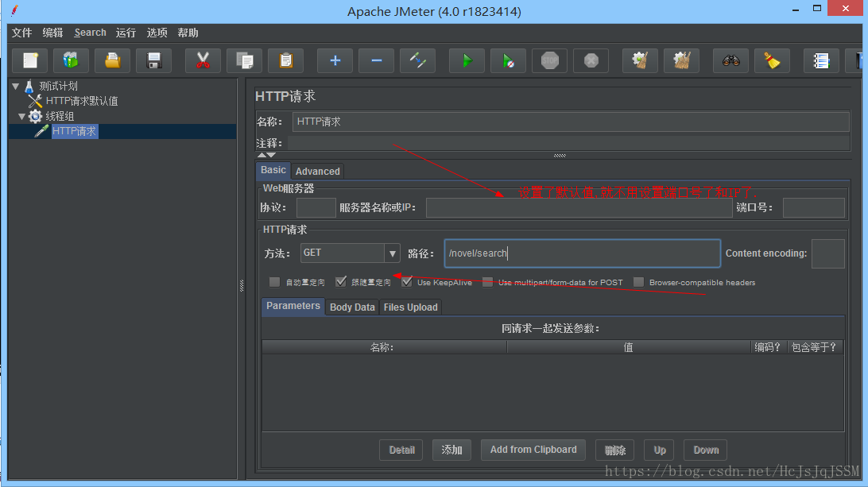
Task: Open Search with binoculars icon
Action: (x=730, y=60)
